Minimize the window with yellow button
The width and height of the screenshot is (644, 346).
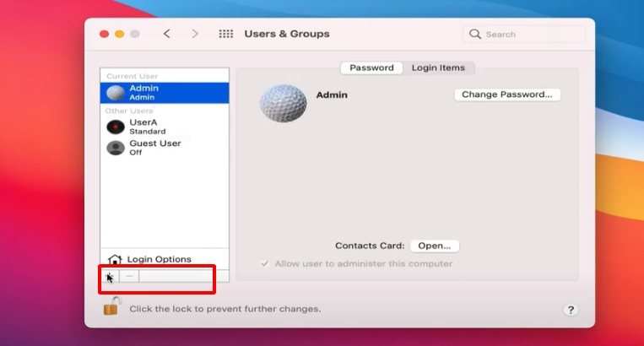[120, 34]
